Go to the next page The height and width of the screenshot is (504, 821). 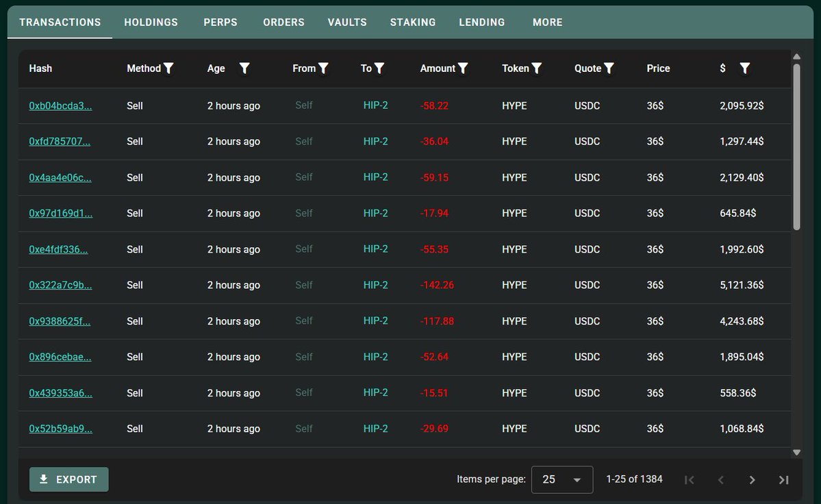click(752, 480)
